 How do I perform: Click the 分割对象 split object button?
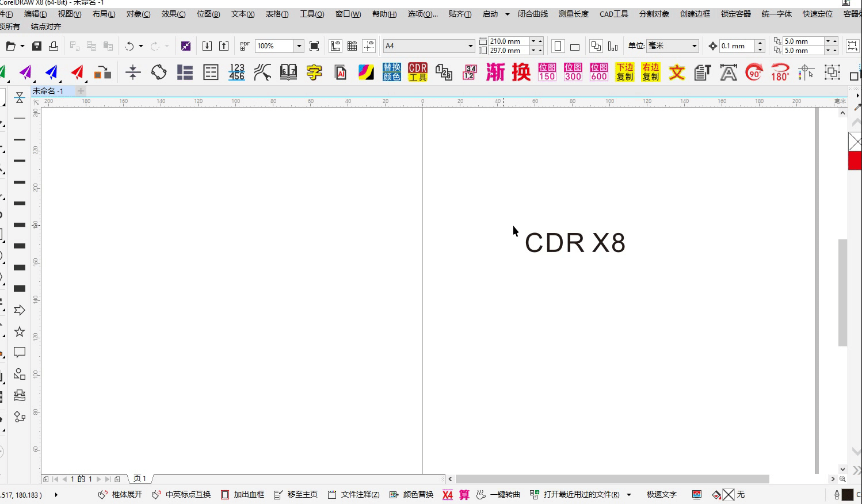pos(654,14)
